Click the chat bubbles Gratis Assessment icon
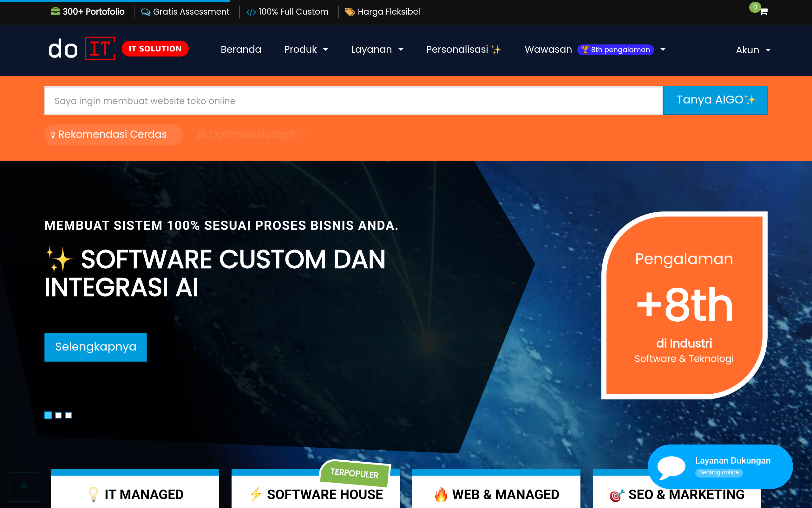The image size is (812, 508). pyautogui.click(x=146, y=12)
